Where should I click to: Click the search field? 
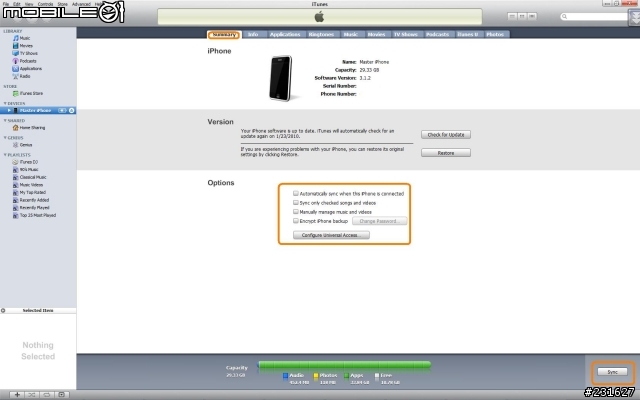(594, 16)
